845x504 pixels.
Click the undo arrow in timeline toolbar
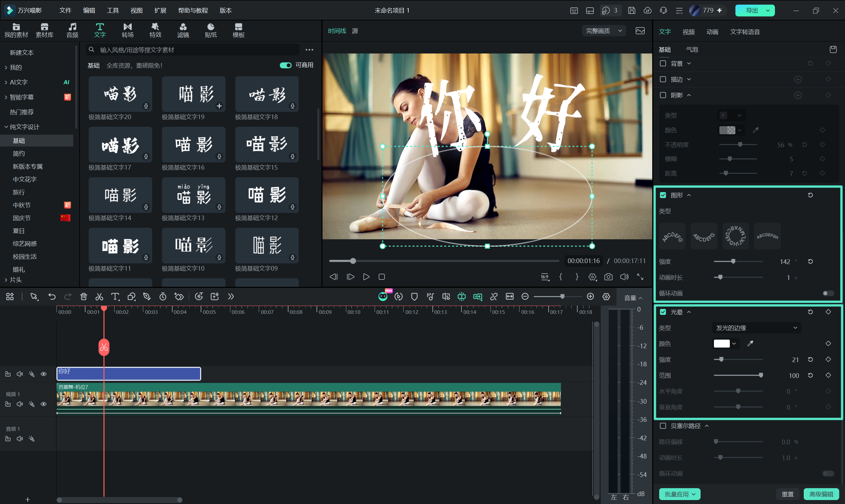click(x=52, y=296)
